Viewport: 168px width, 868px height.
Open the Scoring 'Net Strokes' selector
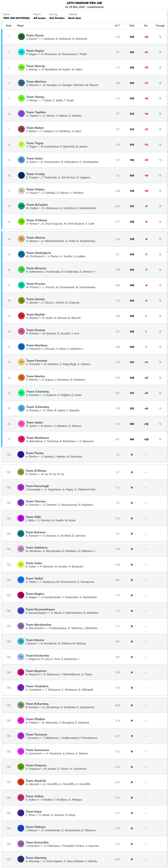tap(57, 18)
